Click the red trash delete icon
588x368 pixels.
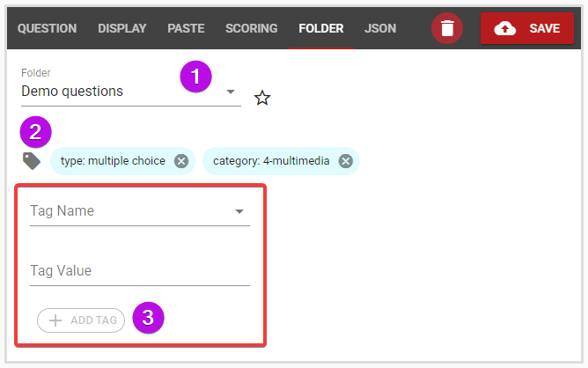(446, 28)
